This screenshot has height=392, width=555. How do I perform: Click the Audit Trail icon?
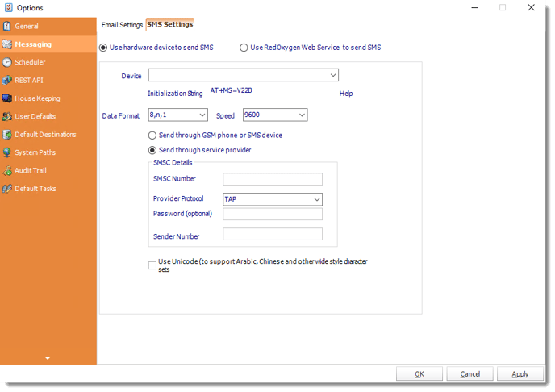6,170
